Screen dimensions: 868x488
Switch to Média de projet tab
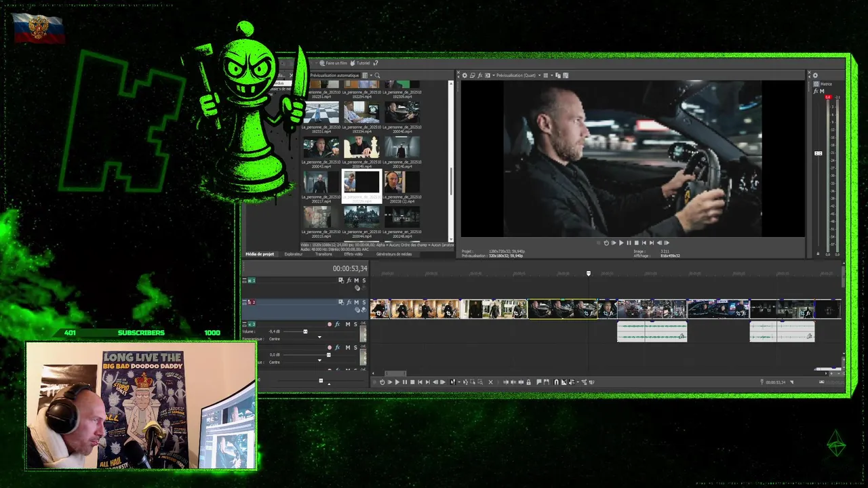tap(260, 254)
